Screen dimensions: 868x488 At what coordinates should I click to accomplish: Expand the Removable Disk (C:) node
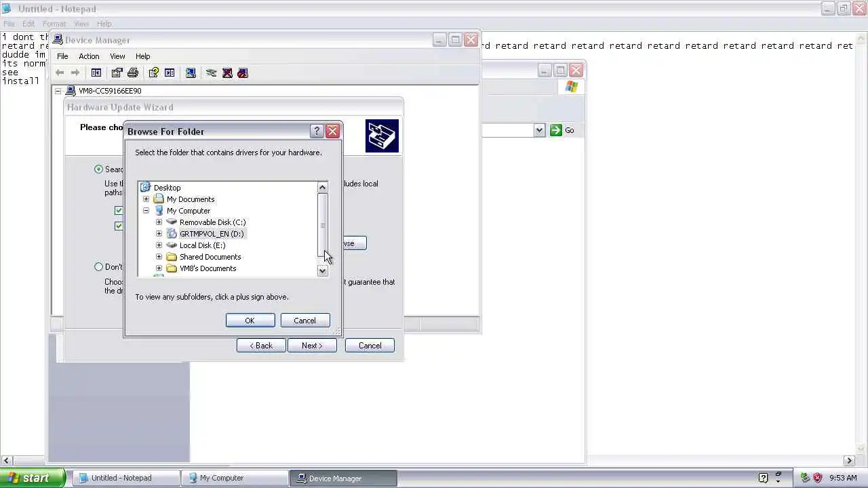click(159, 222)
